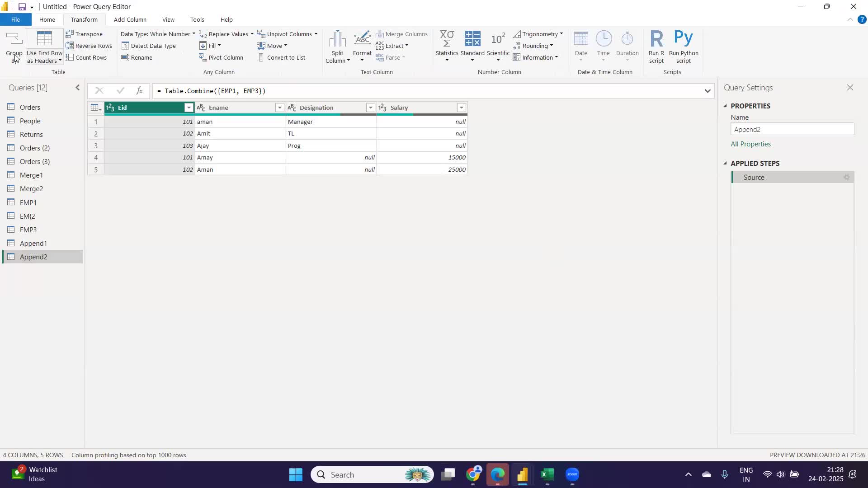This screenshot has height=488, width=868.
Task: Switch to the Add Column tab
Action: [x=130, y=19]
